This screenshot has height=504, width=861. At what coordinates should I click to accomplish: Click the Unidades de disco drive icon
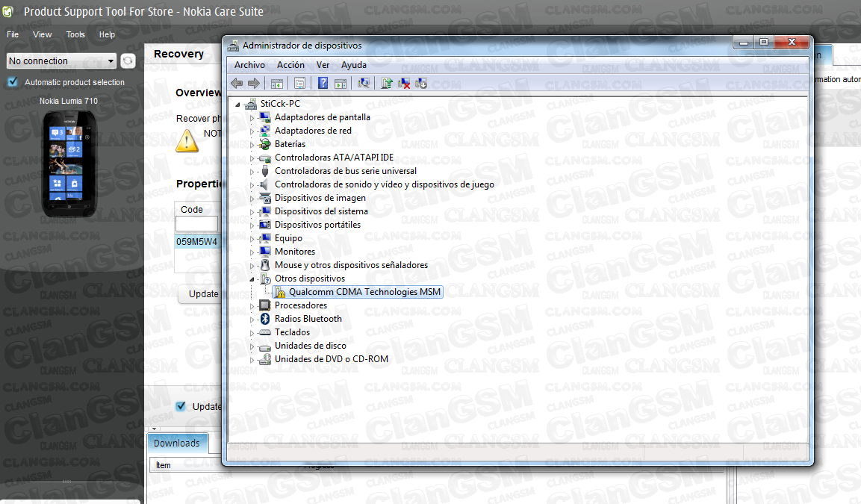click(x=265, y=346)
